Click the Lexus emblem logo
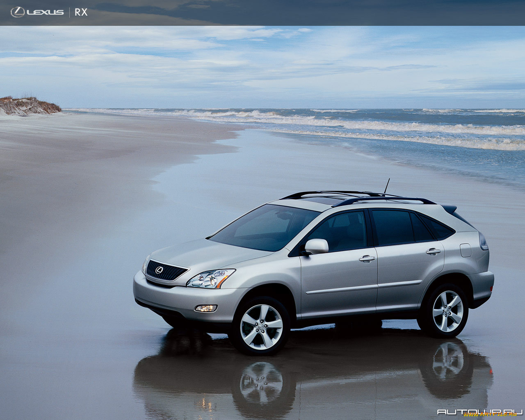The height and width of the screenshot is (420, 525). [17, 11]
